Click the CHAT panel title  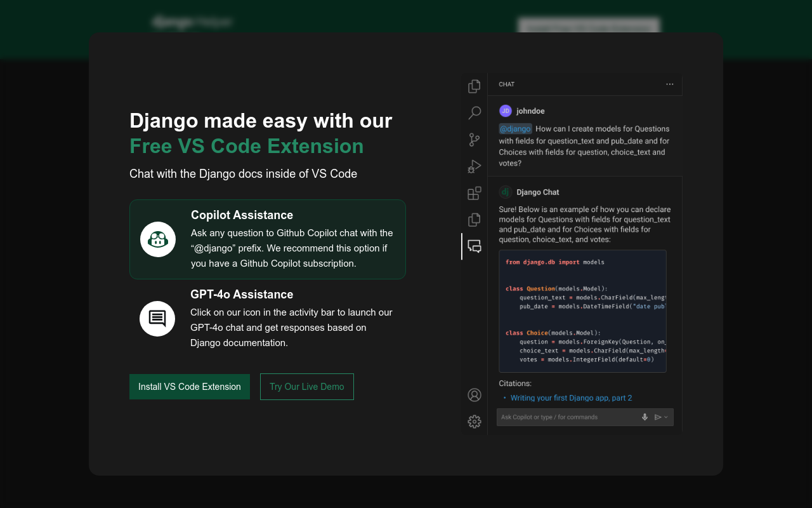pos(506,84)
